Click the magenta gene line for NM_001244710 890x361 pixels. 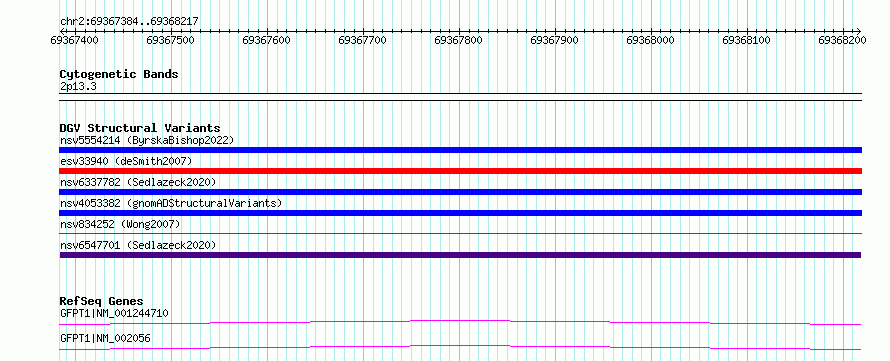[460, 322]
